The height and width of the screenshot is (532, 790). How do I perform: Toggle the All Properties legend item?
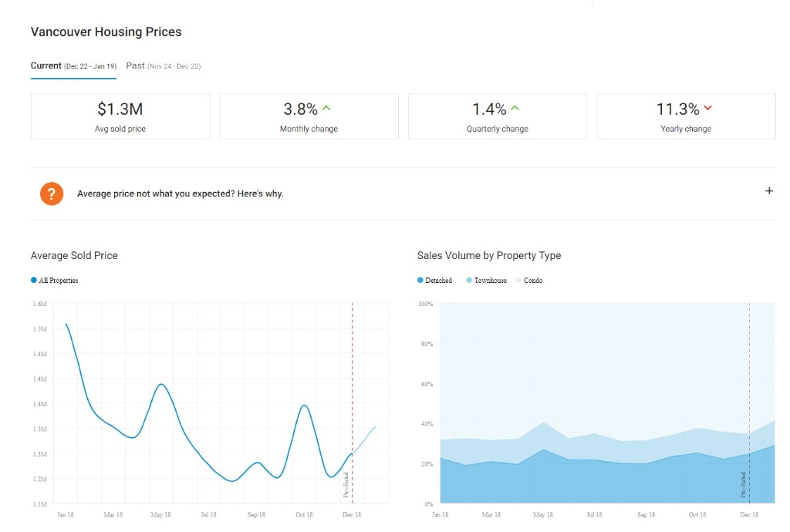click(x=55, y=281)
